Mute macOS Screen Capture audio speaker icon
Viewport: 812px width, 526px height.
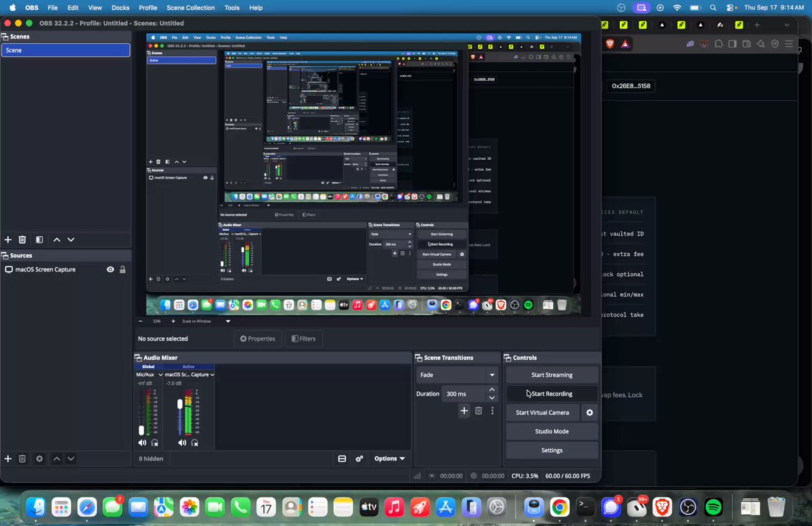(182, 443)
